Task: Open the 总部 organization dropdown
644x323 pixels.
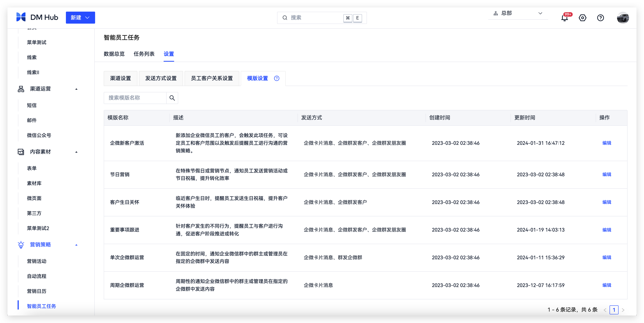Action: 518,13
